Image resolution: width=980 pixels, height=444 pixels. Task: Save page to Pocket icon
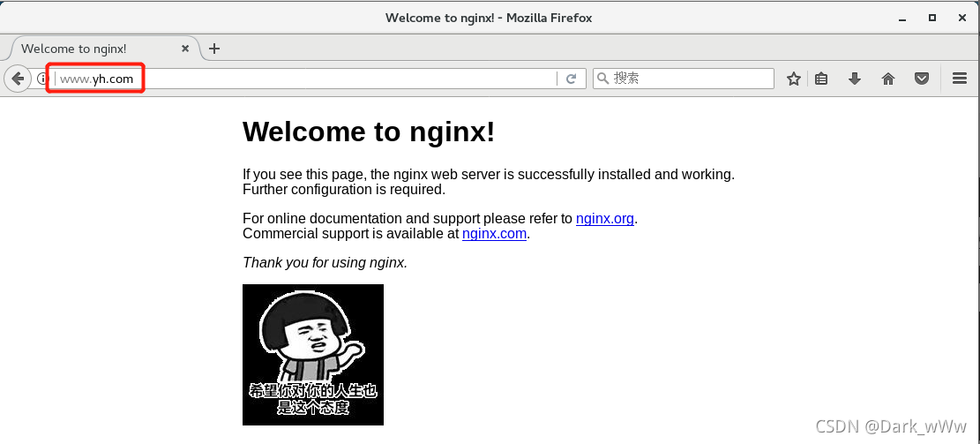(921, 79)
